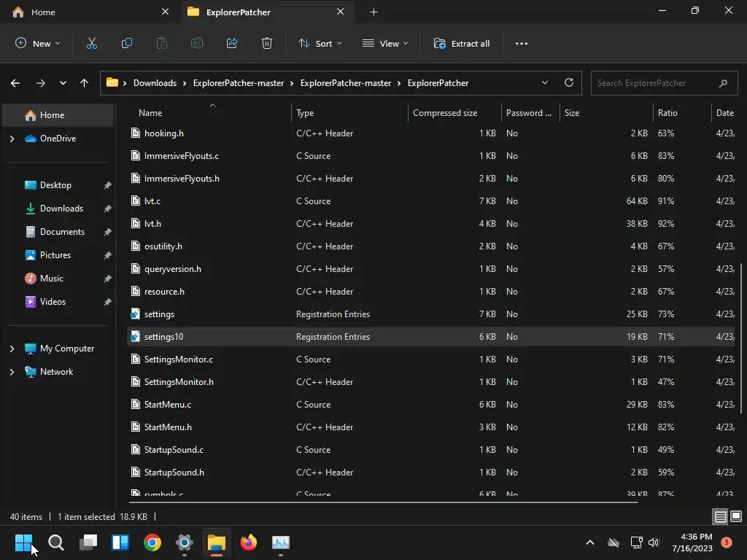Open the clock and date panel

692,542
